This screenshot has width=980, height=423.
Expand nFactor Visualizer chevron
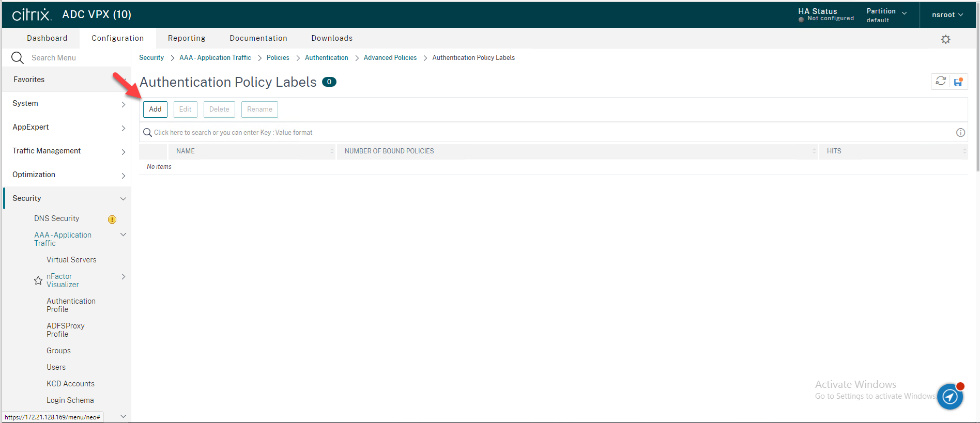[123, 277]
